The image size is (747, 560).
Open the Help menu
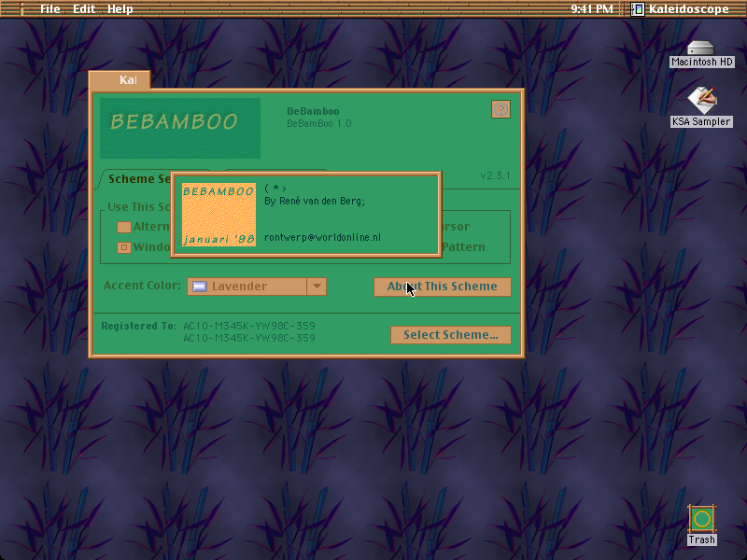(x=120, y=9)
